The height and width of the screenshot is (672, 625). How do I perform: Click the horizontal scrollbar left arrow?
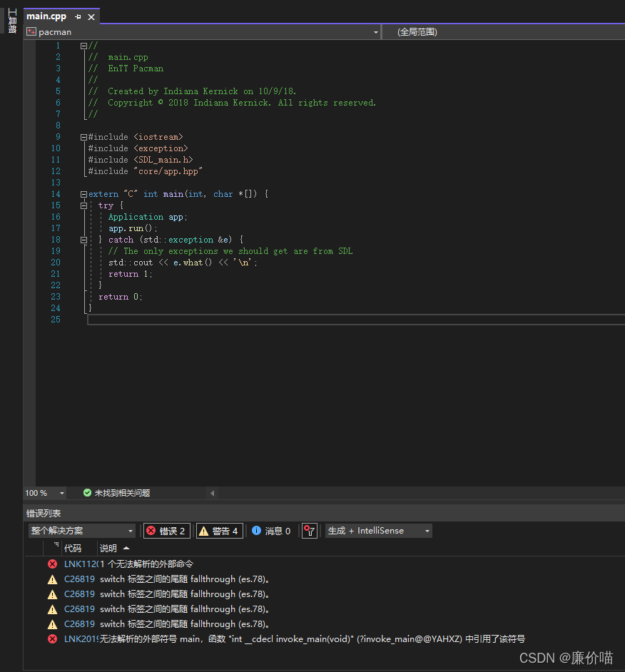pyautogui.click(x=212, y=493)
